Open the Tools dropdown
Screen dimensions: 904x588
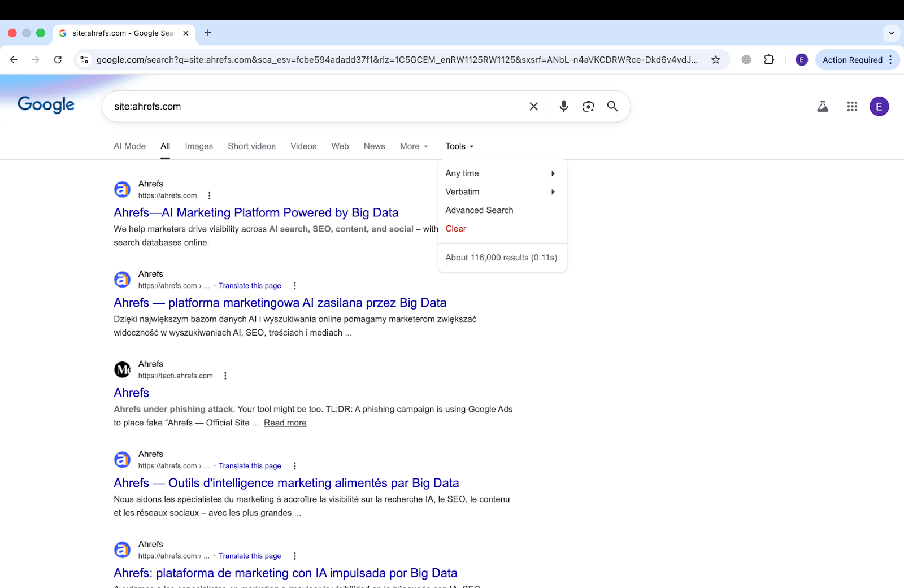point(459,146)
